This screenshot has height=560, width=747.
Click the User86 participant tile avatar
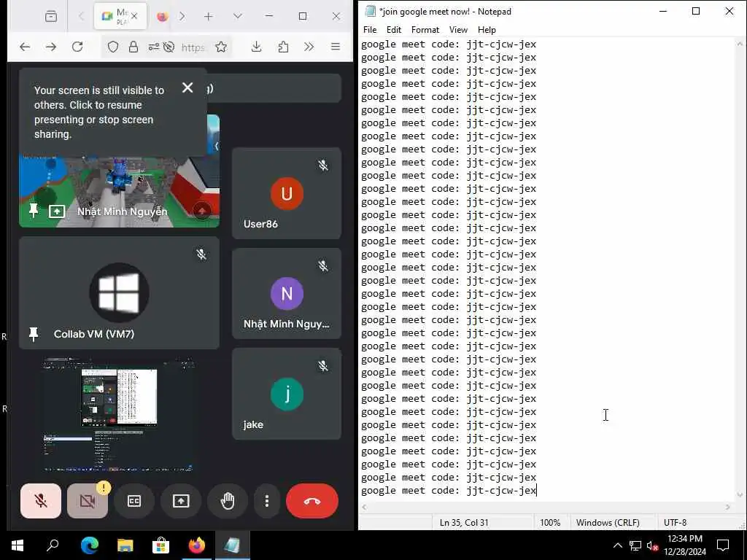(287, 193)
